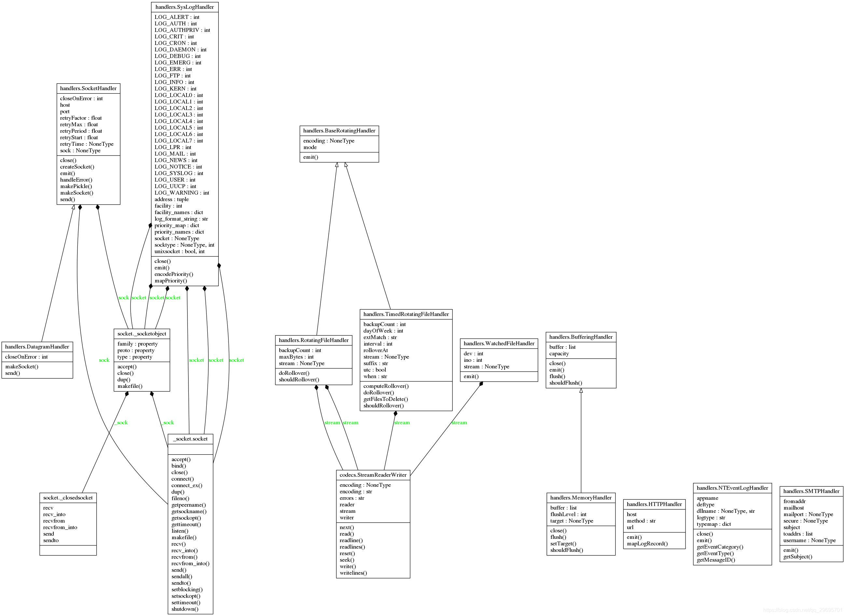Click the handlers.WatchedFileHandler class title

pos(499,343)
